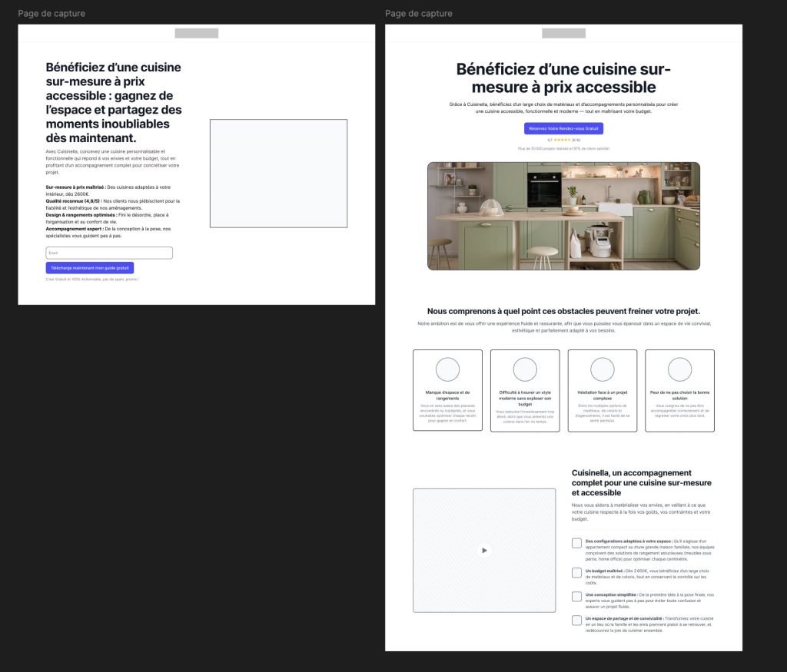Screen dimensions: 787x672
Task: Click circle icon in 'Manque d'espace' card
Action: [447, 369]
